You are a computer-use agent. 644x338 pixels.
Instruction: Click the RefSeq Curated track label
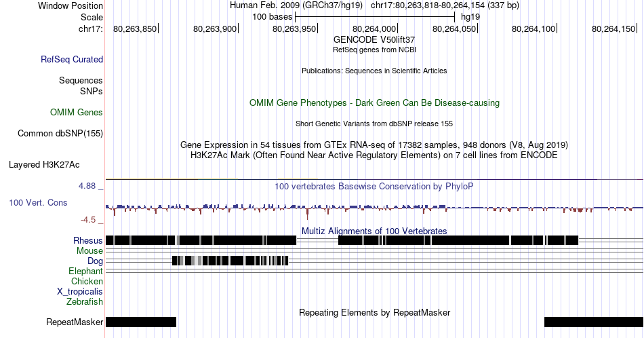(72, 59)
